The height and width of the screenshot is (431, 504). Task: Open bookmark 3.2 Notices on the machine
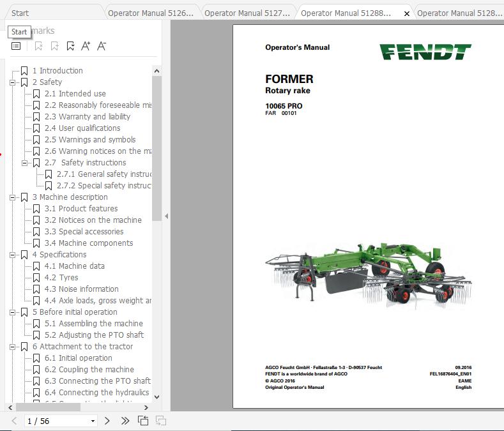(x=93, y=220)
